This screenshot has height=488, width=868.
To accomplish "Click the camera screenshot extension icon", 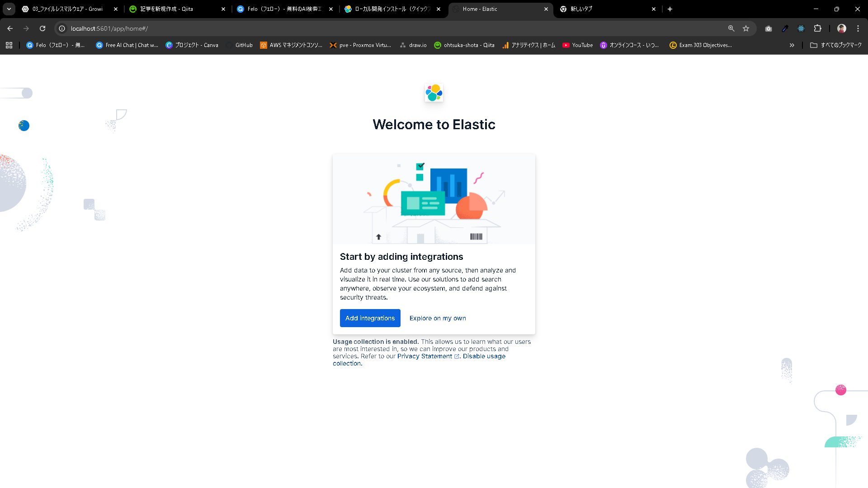I will tap(769, 28).
